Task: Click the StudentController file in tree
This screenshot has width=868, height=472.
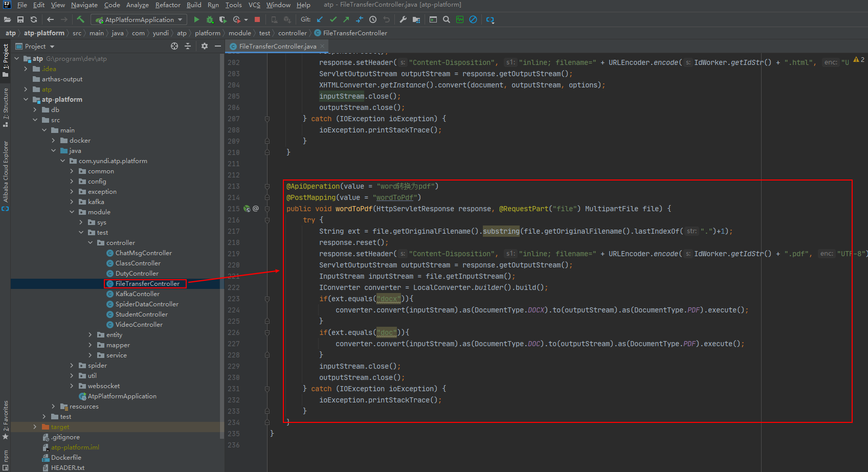Action: click(141, 314)
